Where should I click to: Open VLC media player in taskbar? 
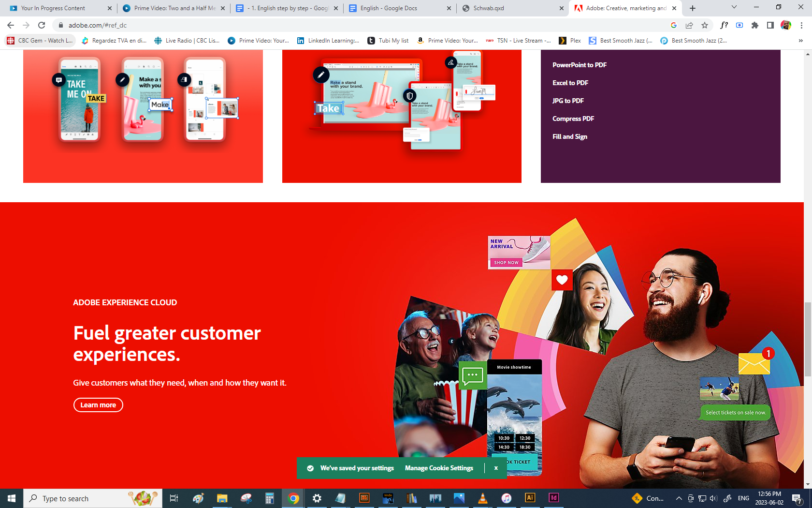tap(482, 498)
